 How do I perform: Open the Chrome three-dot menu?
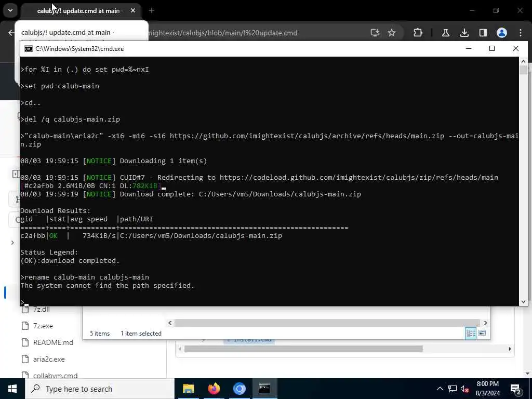[521, 33]
